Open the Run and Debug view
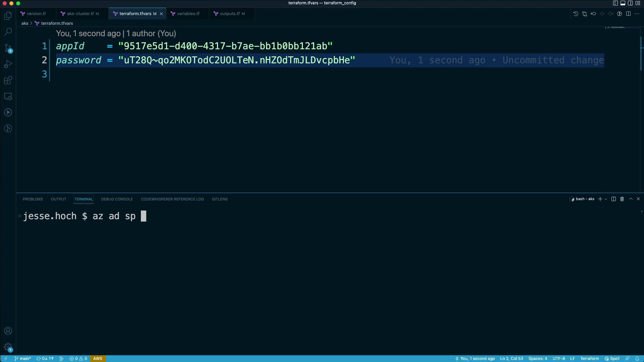The height and width of the screenshot is (362, 644). [x=8, y=64]
